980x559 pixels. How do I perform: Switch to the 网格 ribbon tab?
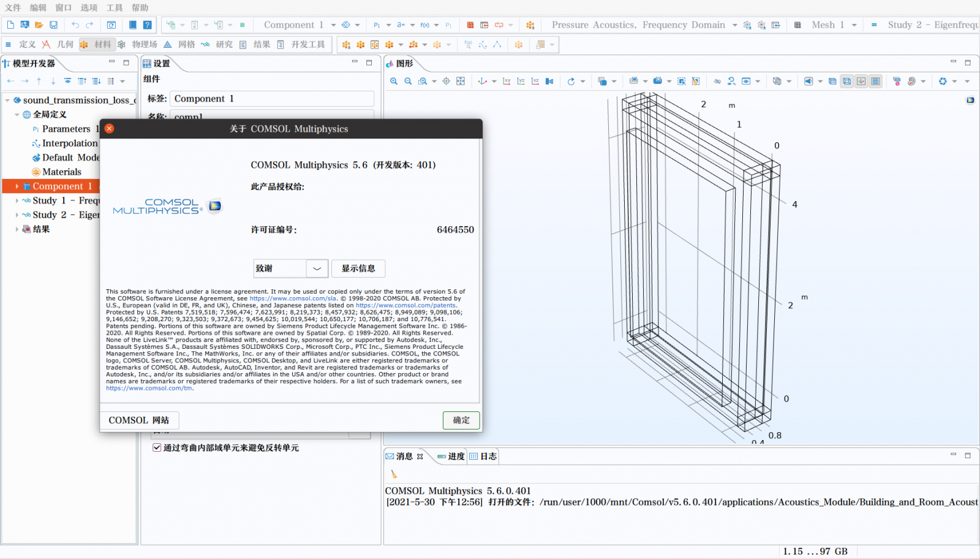(x=179, y=45)
